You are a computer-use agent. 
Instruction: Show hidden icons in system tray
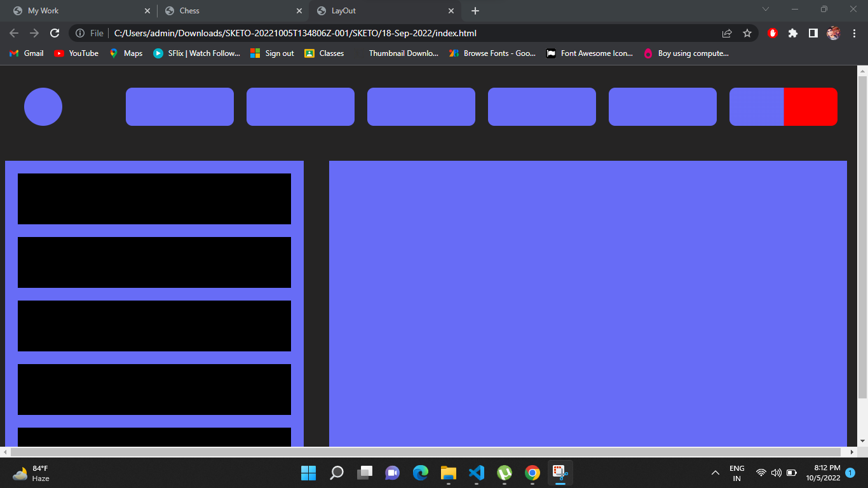[x=715, y=473]
